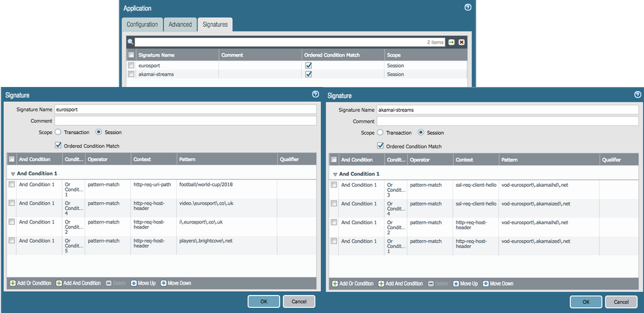Toggle Ordered Condition Match for the eurosport signature dialog
Image resolution: width=644 pixels, height=313 pixels.
59,145
